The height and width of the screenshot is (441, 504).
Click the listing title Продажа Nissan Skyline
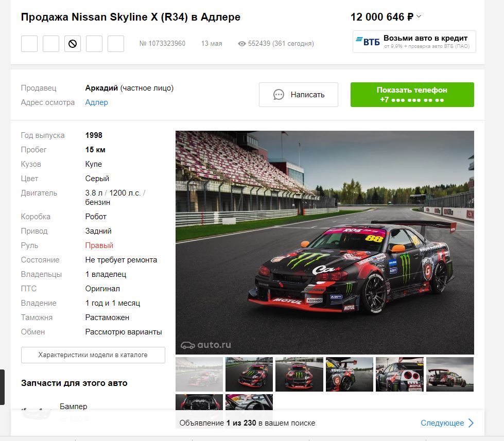(x=130, y=17)
